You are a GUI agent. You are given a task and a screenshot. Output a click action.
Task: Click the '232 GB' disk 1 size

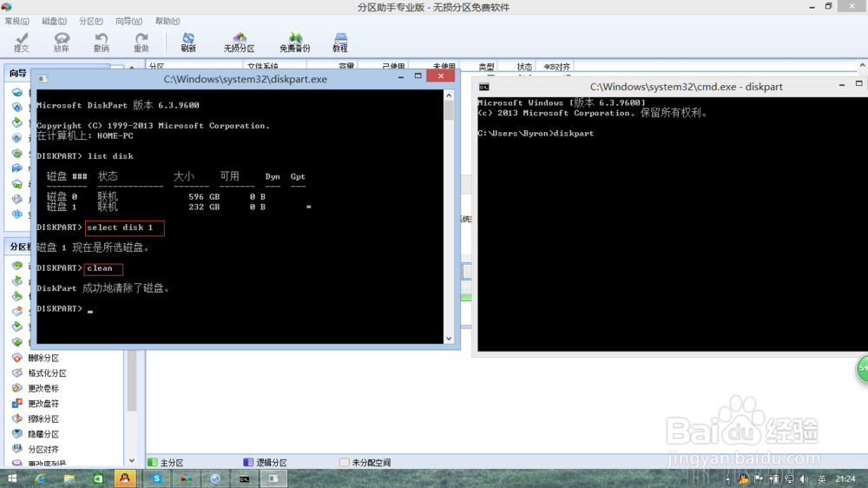tap(204, 208)
